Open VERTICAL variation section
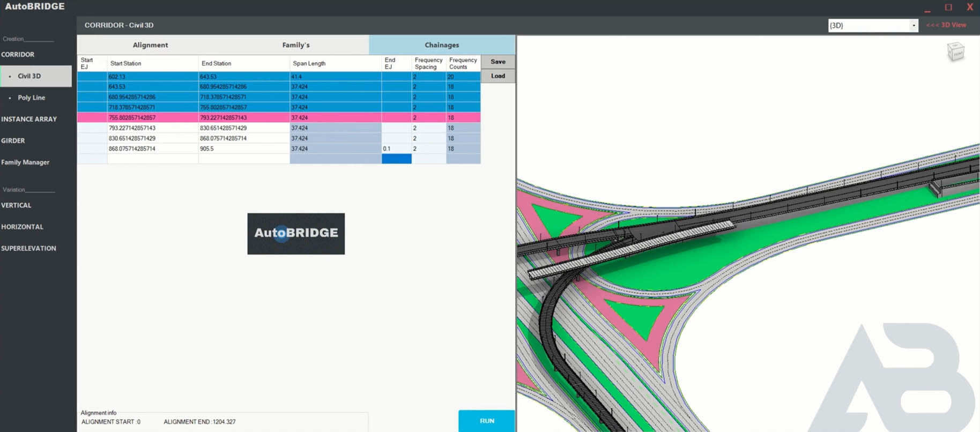The image size is (980, 432). 16,205
